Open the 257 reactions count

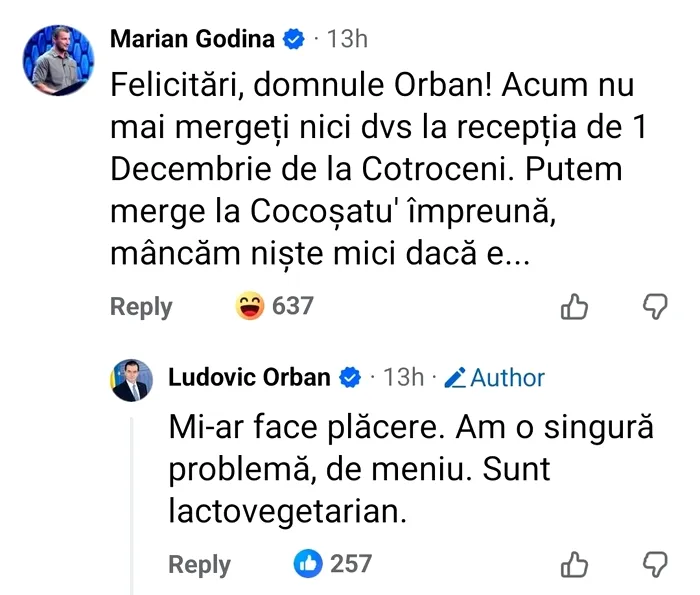click(x=351, y=564)
